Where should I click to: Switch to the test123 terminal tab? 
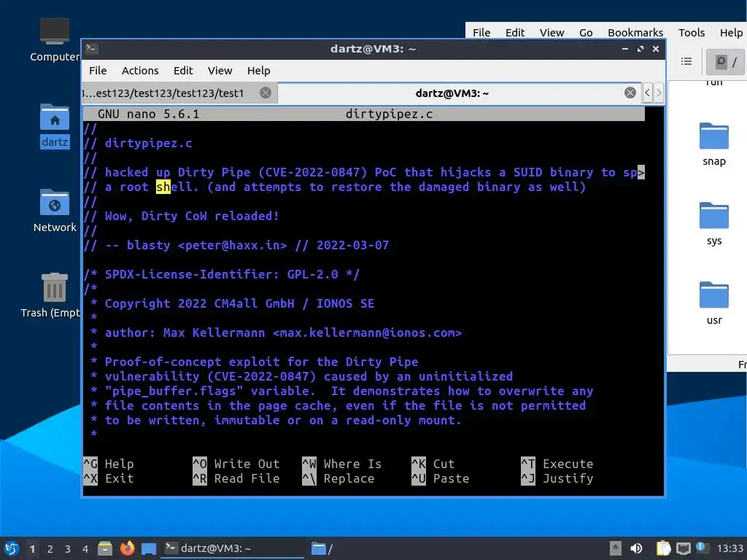coord(179,93)
